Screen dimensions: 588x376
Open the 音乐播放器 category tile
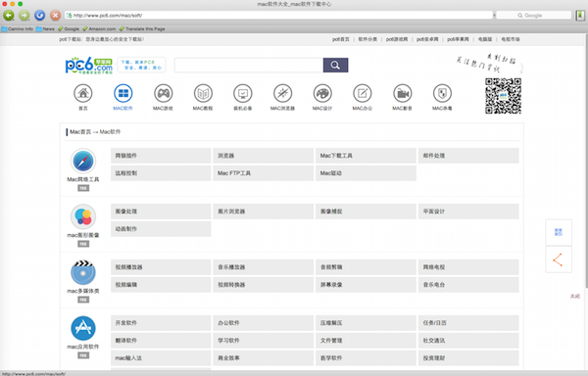coord(264,267)
